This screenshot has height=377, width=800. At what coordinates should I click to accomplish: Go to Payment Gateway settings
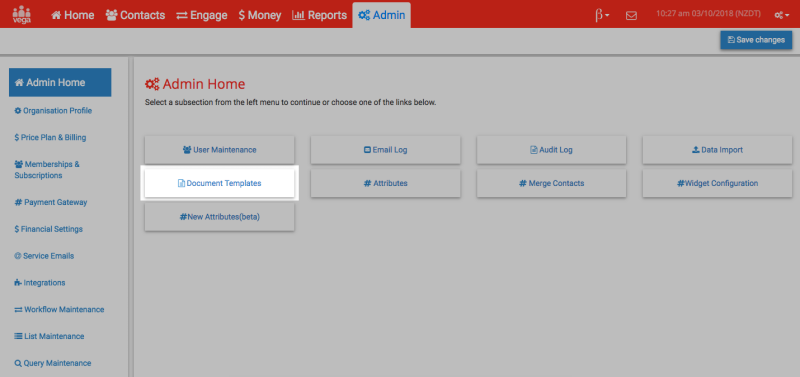click(x=51, y=203)
